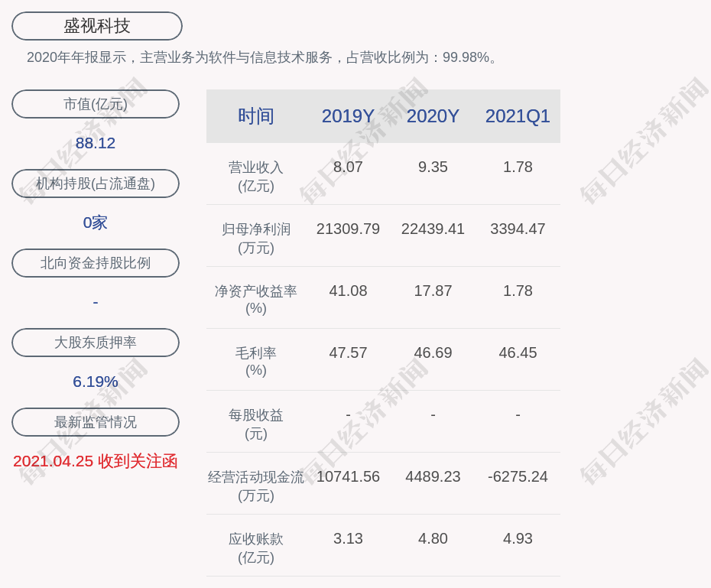This screenshot has height=588, width=711.
Task: Select the 净资产收益率 value 17.87
Action: (x=433, y=291)
